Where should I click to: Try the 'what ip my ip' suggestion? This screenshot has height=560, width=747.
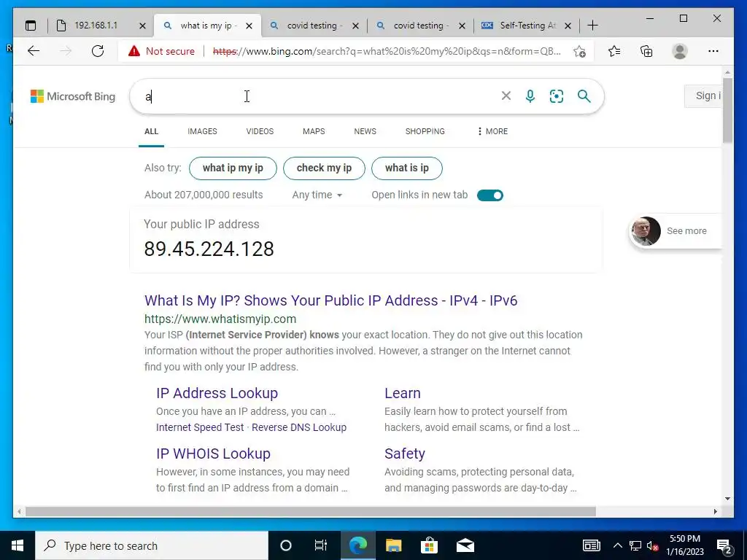click(233, 168)
